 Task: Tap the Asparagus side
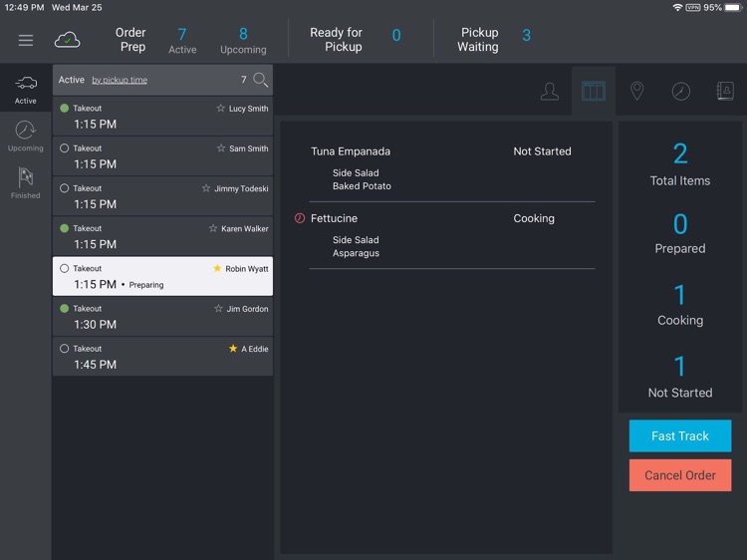(356, 253)
